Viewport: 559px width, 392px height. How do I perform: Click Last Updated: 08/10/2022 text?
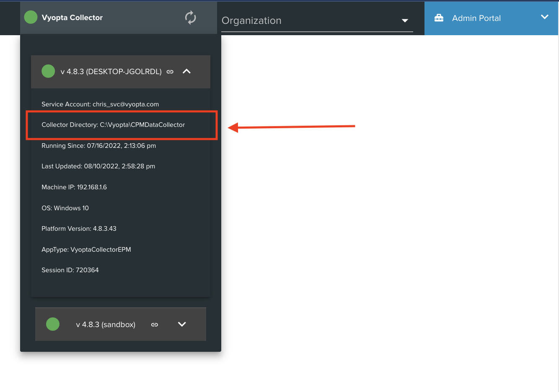pyautogui.click(x=98, y=166)
